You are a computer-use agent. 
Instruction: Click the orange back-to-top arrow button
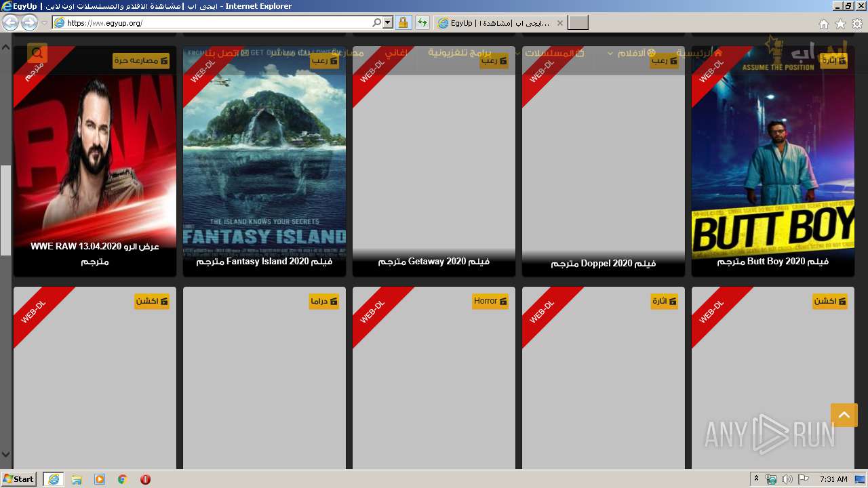click(844, 415)
